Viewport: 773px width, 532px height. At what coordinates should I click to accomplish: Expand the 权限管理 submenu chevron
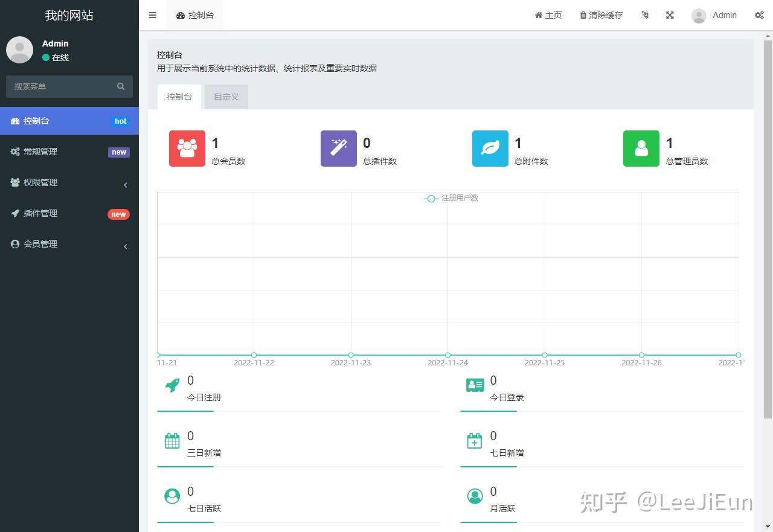(x=125, y=185)
